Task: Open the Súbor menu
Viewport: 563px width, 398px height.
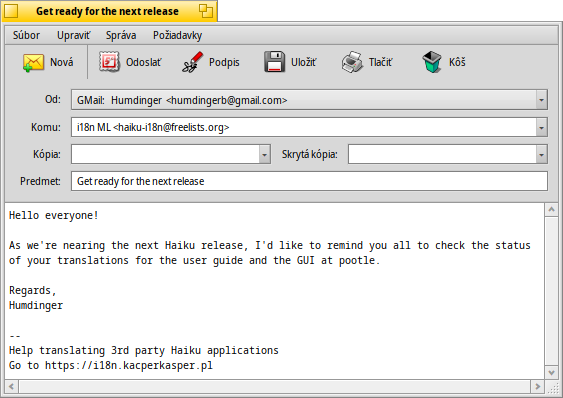Action: 26,35
